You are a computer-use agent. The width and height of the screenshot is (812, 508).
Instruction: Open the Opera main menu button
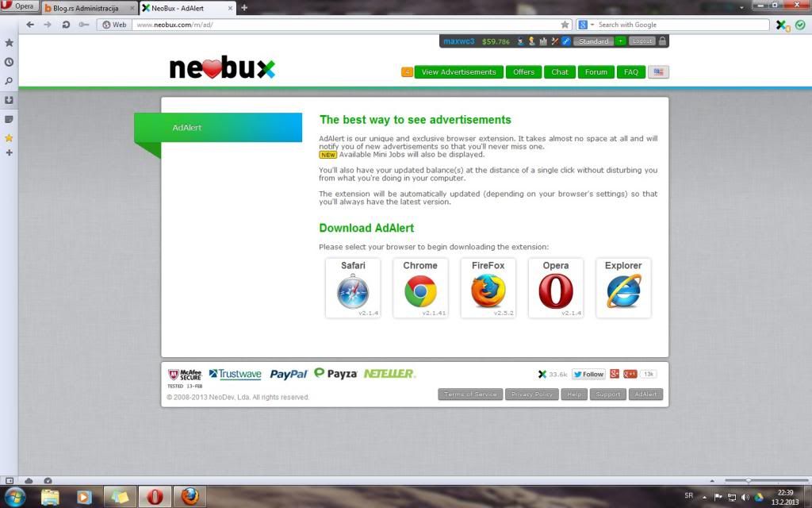(x=20, y=6)
